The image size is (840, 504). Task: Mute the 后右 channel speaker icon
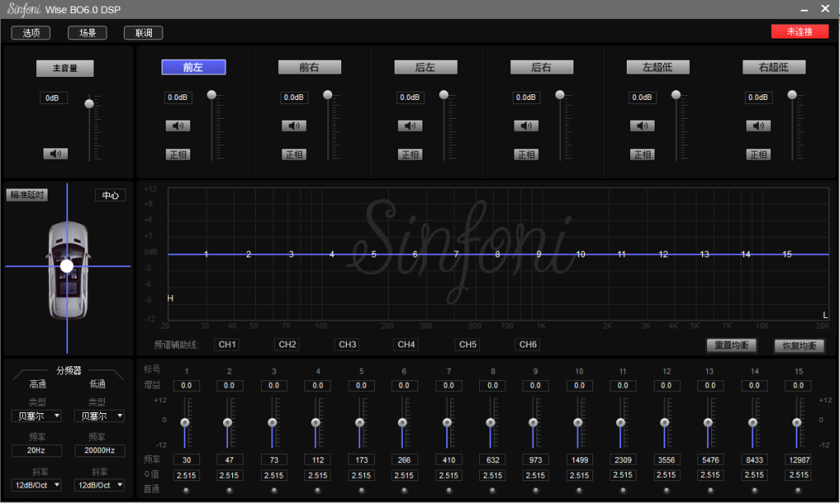526,125
